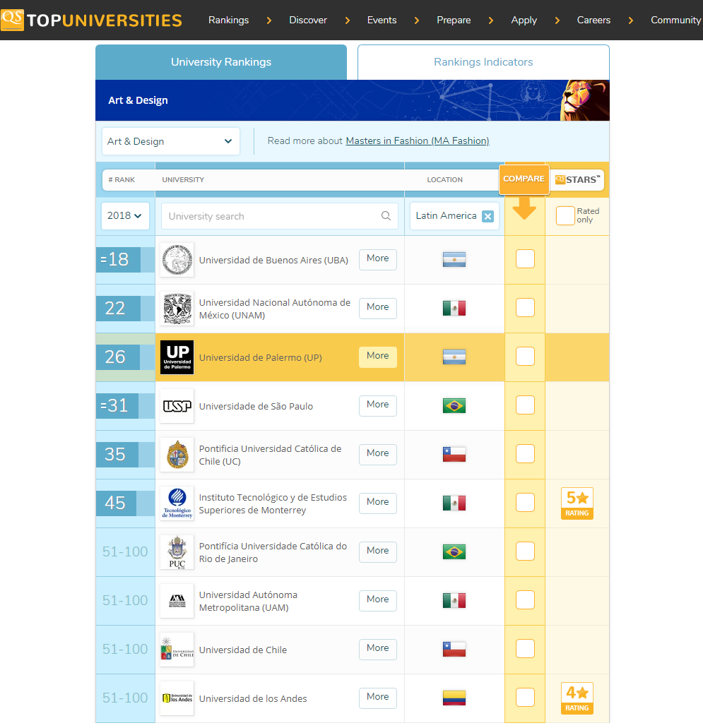The height and width of the screenshot is (728, 703).
Task: Click the Tecnológico de Monterrey logo
Action: [x=177, y=503]
